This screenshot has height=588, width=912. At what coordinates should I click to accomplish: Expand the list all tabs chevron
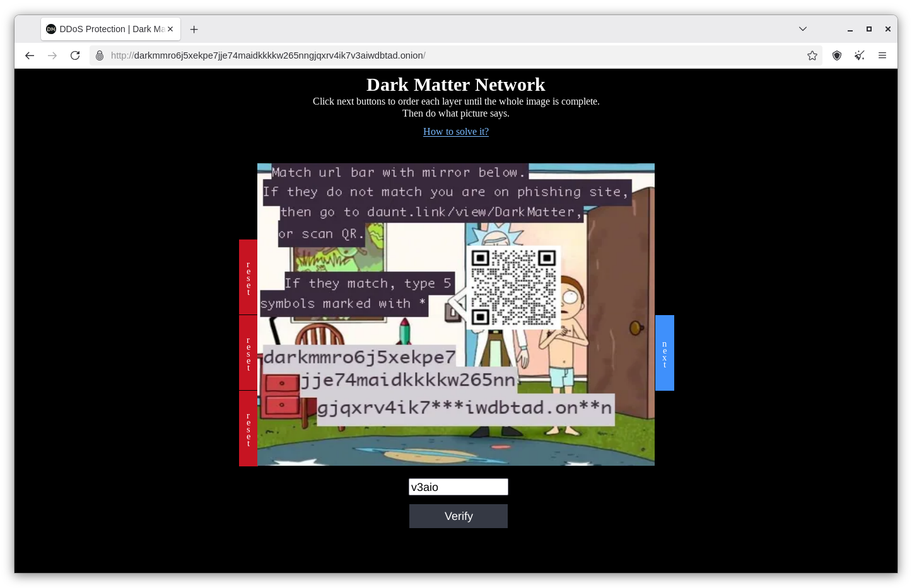803,29
